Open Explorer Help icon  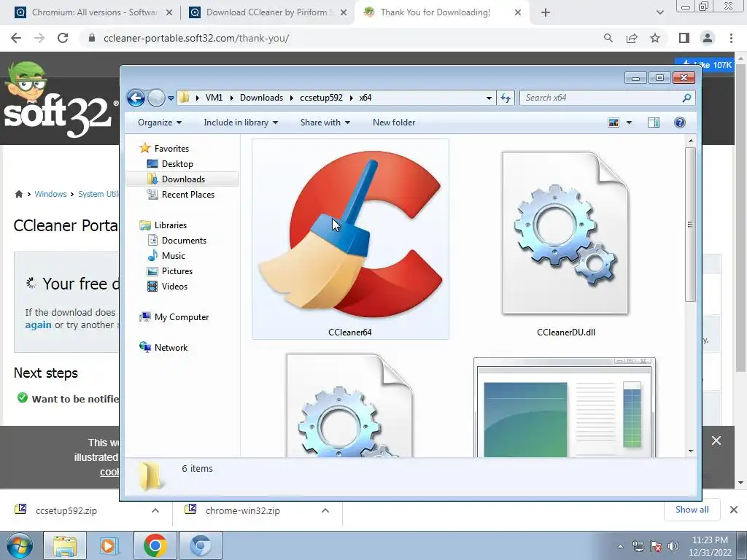(x=680, y=122)
